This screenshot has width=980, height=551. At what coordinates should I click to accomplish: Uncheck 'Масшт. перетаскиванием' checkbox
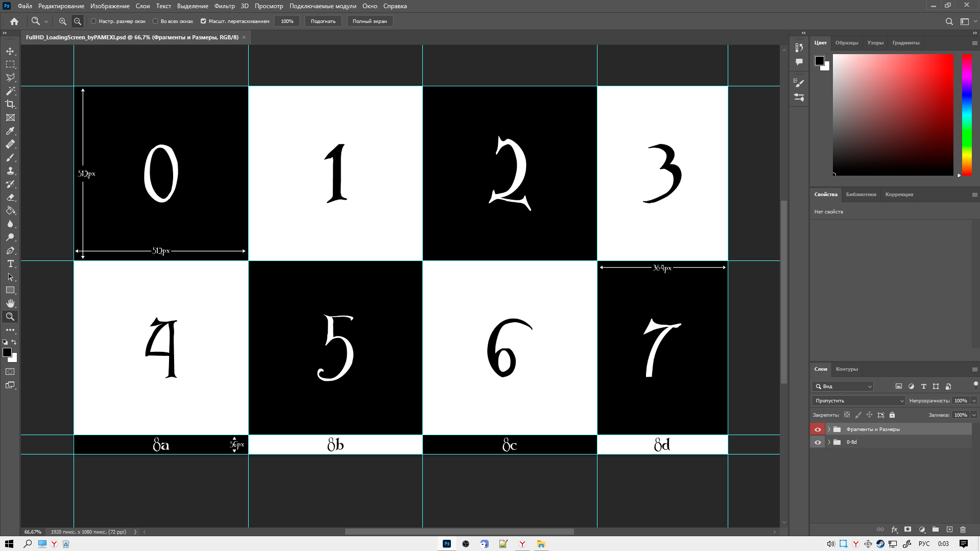click(x=203, y=21)
